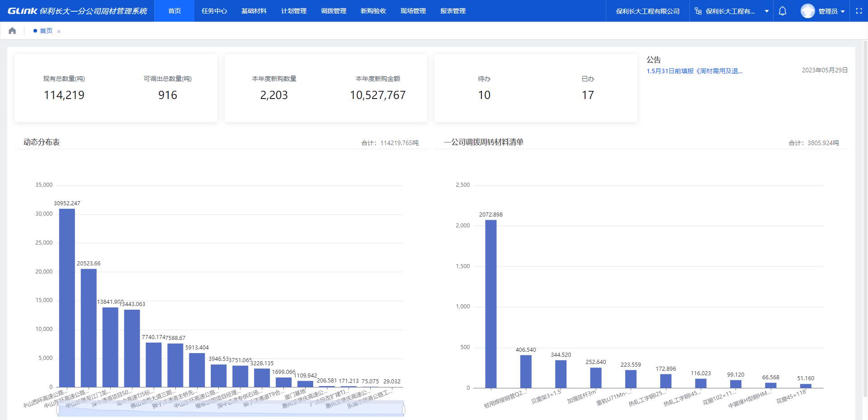Click the 13443.063 bar in distribution chart
The image size is (868, 420).
pos(132,349)
